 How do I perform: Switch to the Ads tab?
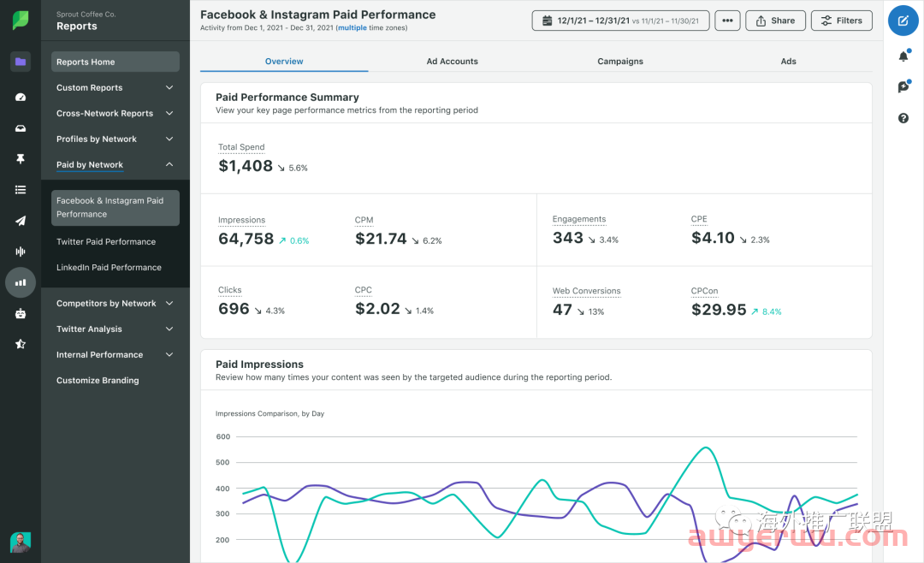[789, 62]
